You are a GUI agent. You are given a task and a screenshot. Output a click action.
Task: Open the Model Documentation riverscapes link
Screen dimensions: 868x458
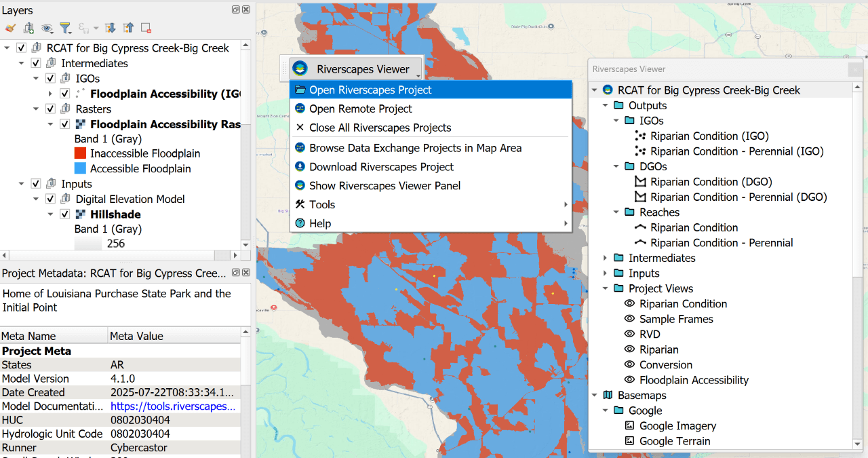(x=173, y=406)
